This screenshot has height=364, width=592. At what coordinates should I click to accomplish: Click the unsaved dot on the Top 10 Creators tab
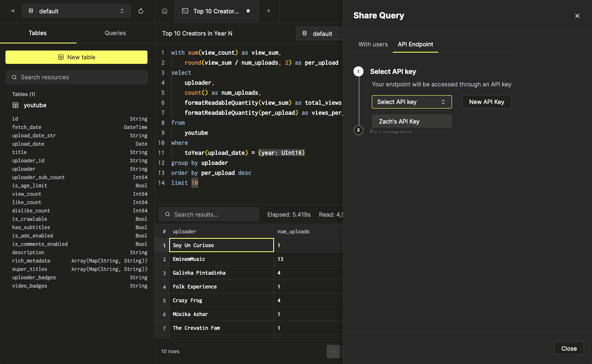click(x=248, y=11)
